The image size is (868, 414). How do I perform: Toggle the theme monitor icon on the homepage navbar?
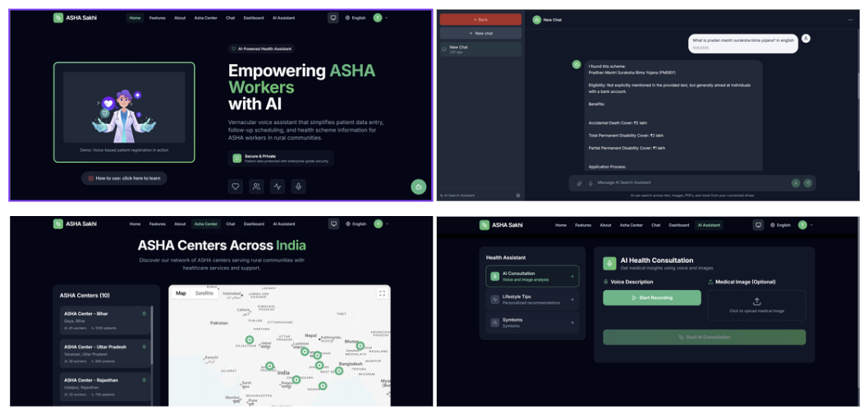[x=333, y=17]
